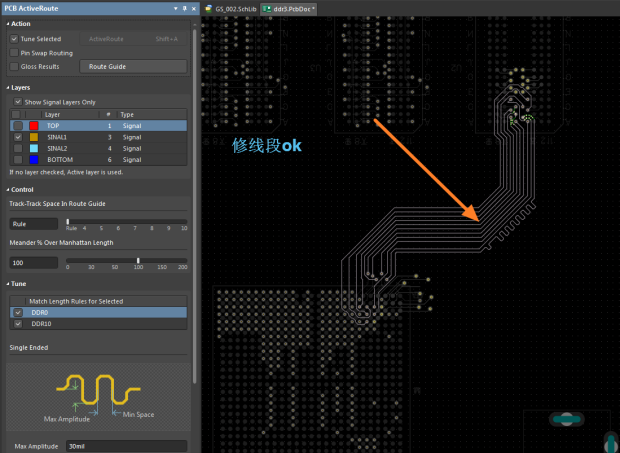Select the SINAL2 layer row name

click(57, 148)
